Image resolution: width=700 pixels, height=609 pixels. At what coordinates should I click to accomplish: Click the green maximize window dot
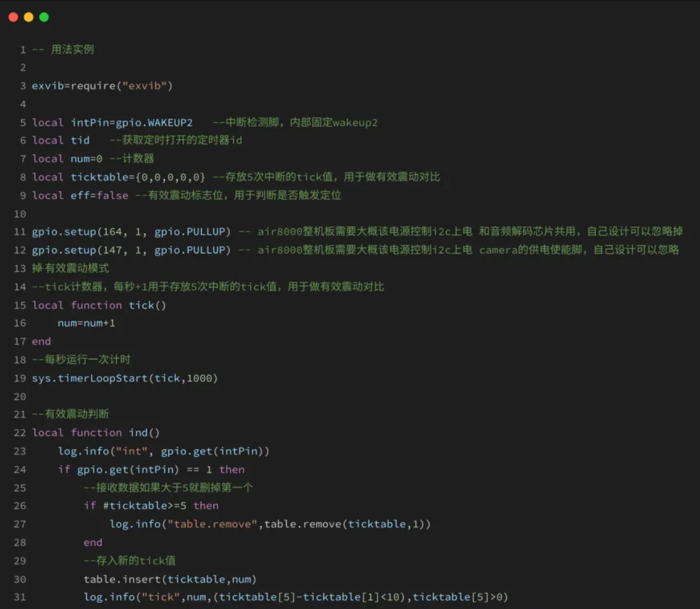click(44, 17)
